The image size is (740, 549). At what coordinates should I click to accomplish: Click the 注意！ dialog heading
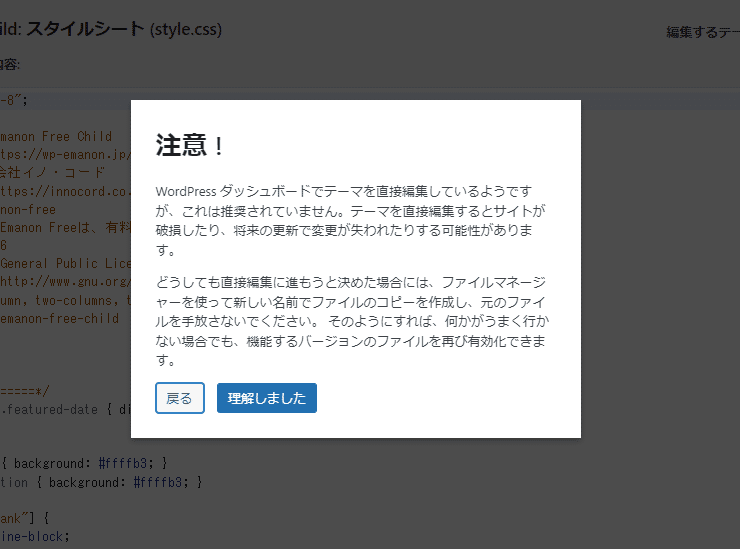pos(190,145)
